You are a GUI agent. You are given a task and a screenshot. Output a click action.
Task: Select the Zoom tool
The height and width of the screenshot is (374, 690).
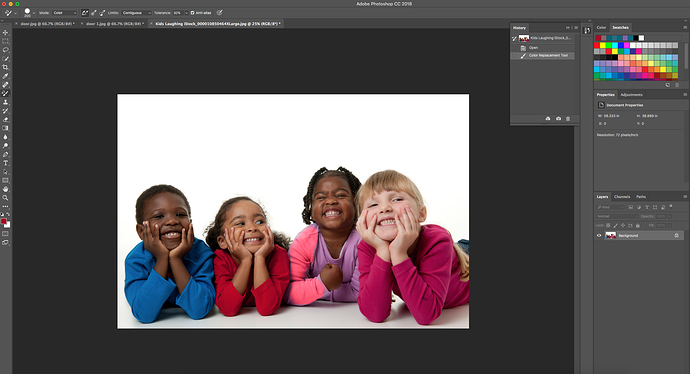tap(5, 198)
